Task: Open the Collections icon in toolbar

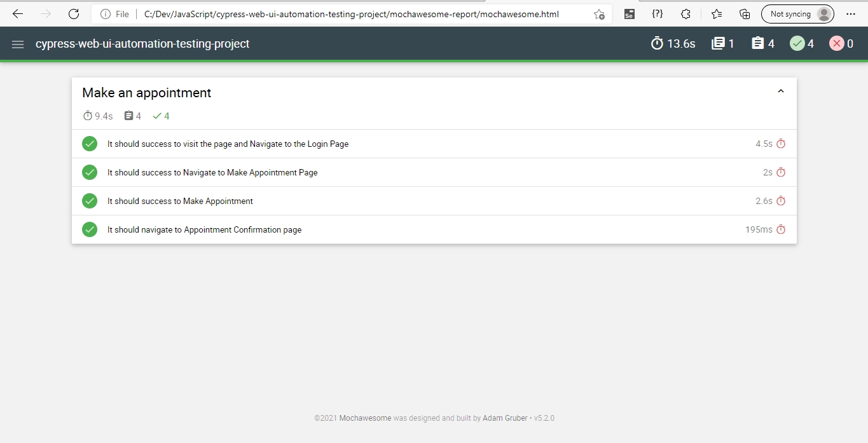Action: click(x=745, y=14)
